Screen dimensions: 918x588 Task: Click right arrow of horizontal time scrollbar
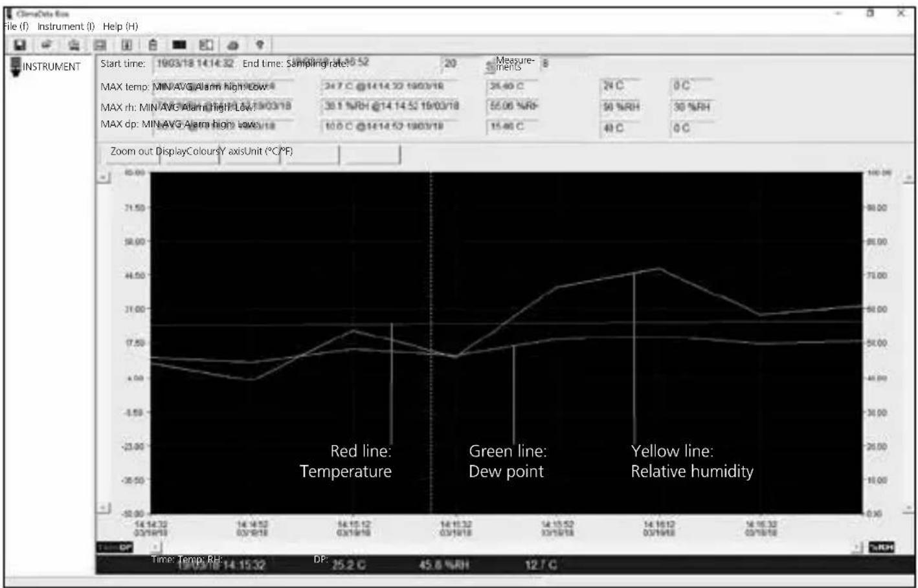tap(857, 547)
